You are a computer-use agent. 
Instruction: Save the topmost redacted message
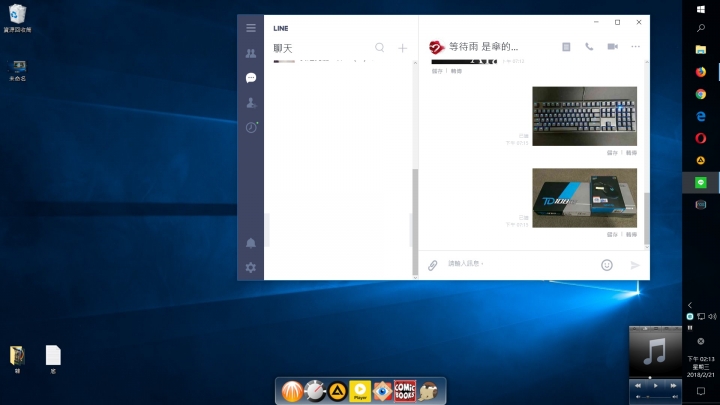tap(437, 71)
